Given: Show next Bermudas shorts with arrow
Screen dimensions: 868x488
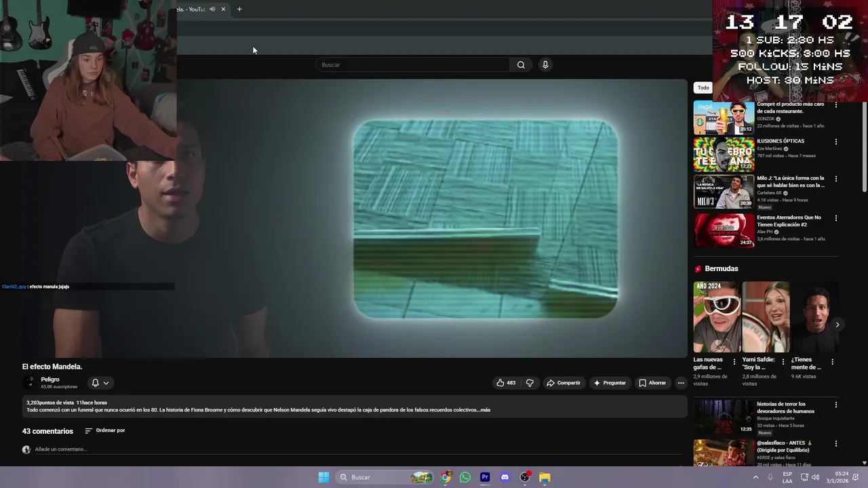Looking at the screenshot, I should (x=837, y=325).
